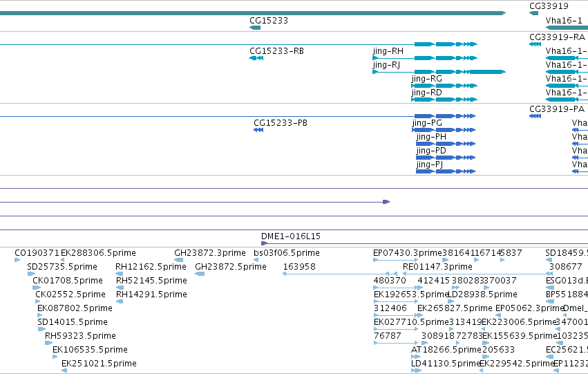588x374 pixels.
Task: Click the CK02552.5prime EST label
Action: pyautogui.click(x=70, y=294)
